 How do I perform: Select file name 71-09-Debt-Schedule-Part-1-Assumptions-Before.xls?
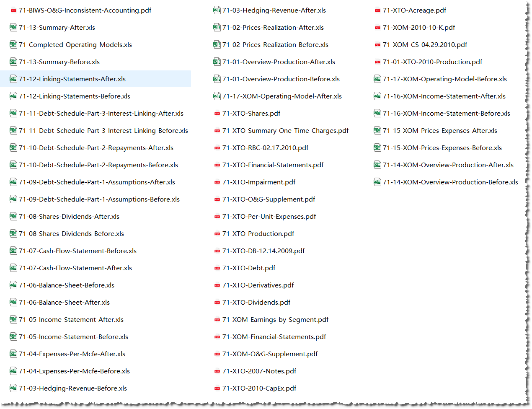tap(99, 199)
